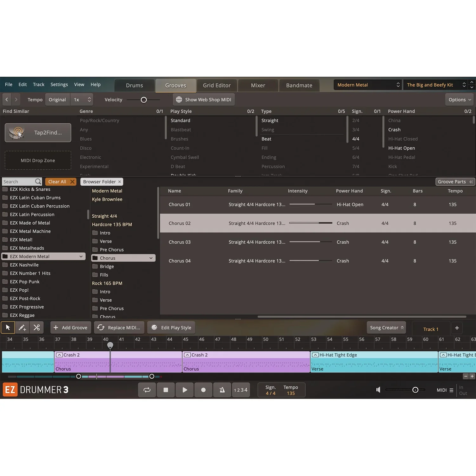Toggle the metronome click
Screen dimensions: 476x476
coord(222,390)
